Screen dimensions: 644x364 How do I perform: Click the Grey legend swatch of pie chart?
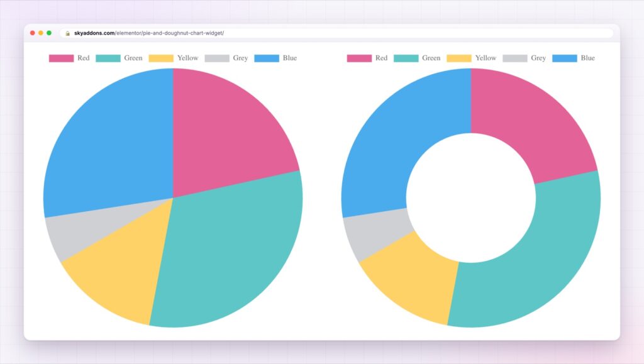(217, 58)
